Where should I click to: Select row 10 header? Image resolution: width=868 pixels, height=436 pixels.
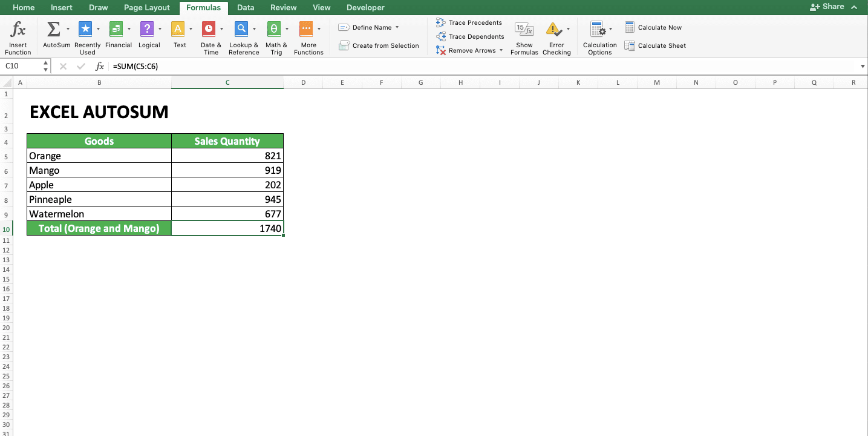point(7,229)
